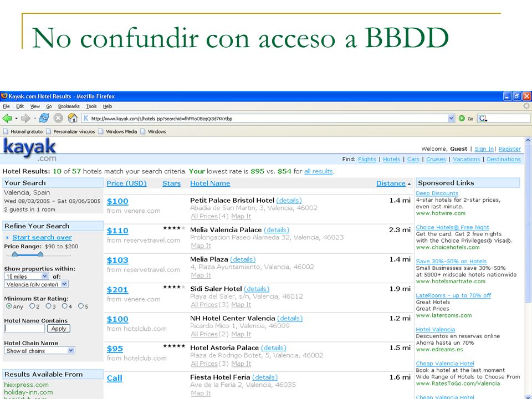Sort results by Distance column

(391, 183)
